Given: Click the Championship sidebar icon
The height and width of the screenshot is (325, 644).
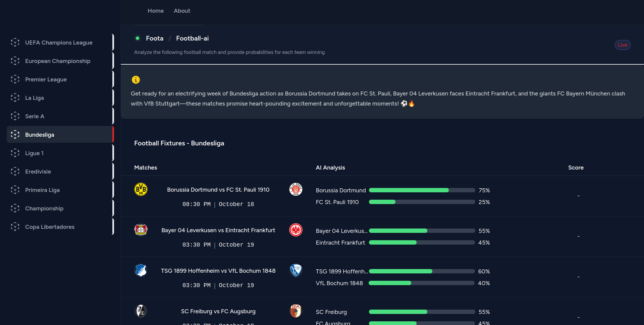Looking at the screenshot, I should [x=15, y=208].
